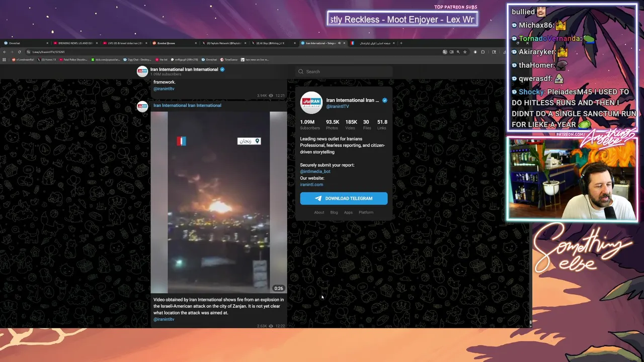Open TimeGuessr bookmark
The height and width of the screenshot is (362, 644).
coord(228,59)
